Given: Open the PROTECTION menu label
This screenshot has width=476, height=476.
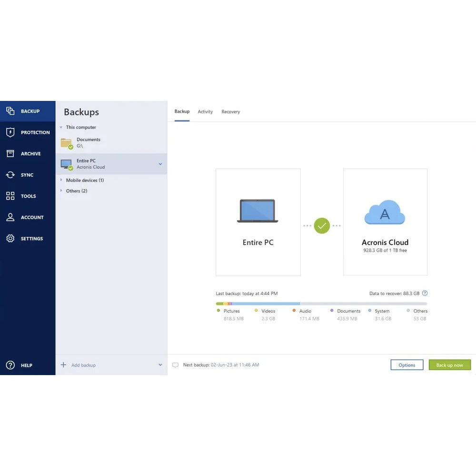Looking at the screenshot, I should [35, 132].
